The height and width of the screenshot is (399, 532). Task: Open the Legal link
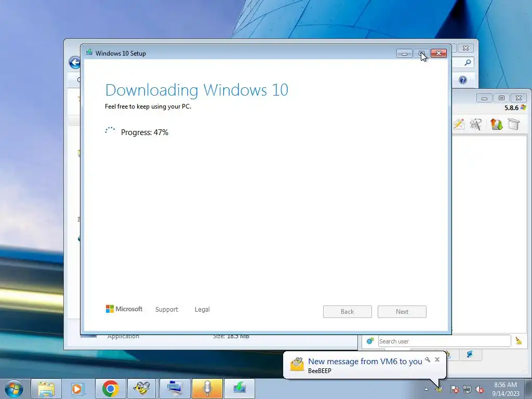[x=202, y=309]
